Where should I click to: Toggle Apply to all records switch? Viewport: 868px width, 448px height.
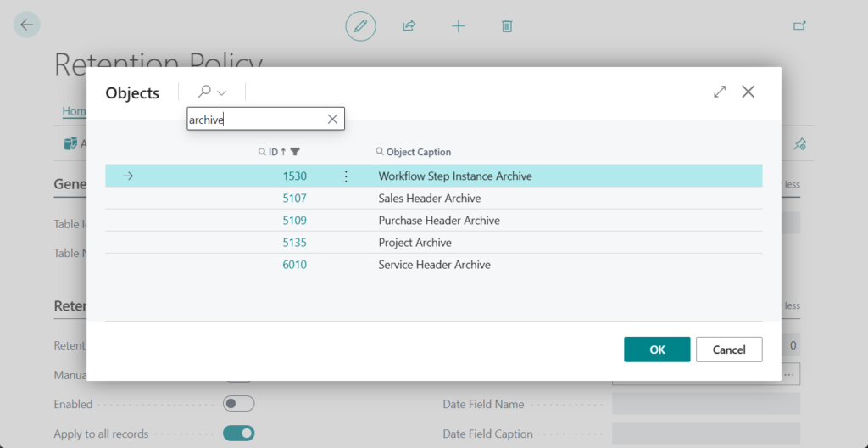(238, 434)
